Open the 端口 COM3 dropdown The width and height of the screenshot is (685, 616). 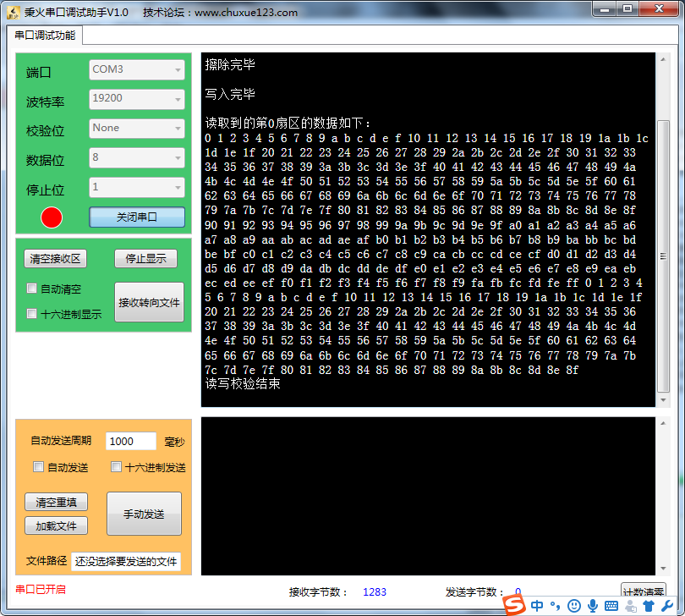[137, 69]
